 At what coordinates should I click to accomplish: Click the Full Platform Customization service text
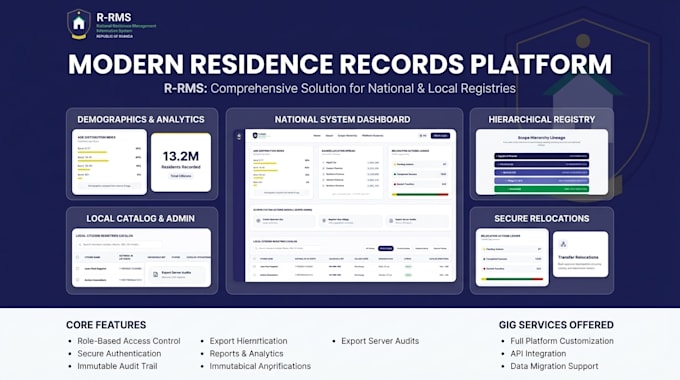tap(562, 341)
